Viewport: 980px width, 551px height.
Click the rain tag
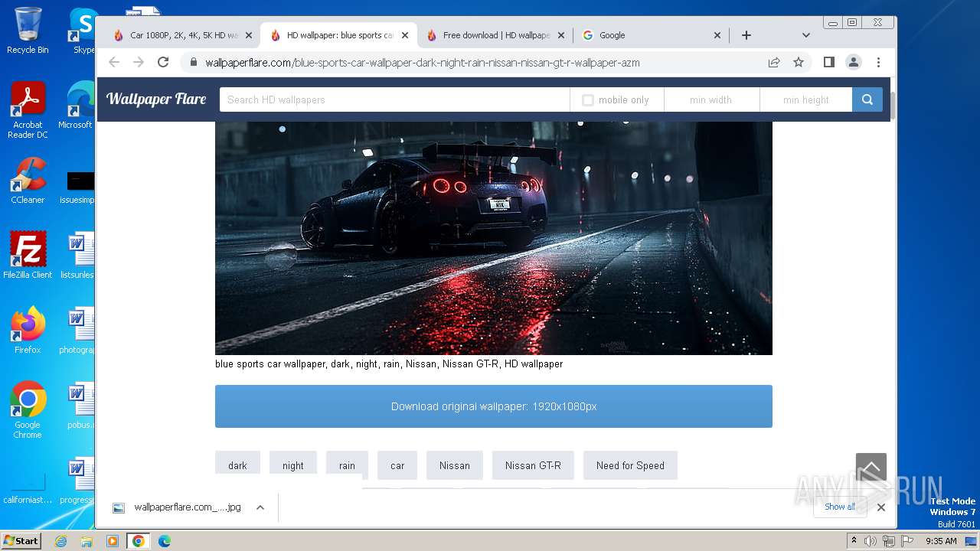(x=347, y=465)
